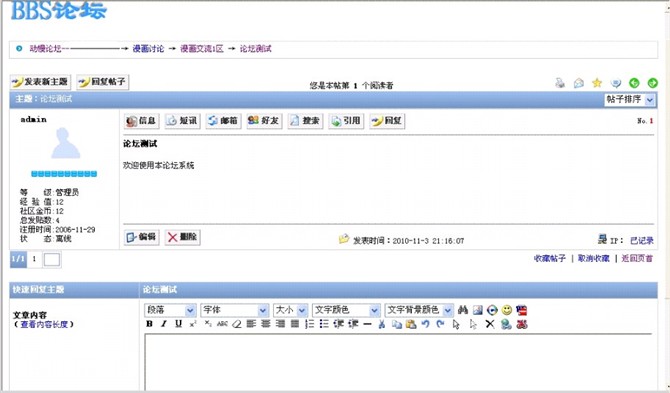Insert media with the player icon

[x=492, y=310]
